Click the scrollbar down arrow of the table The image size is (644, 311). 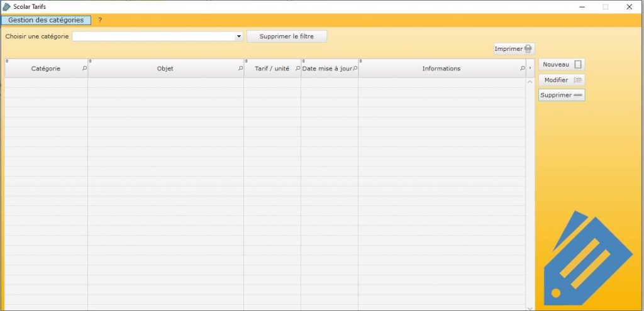[x=530, y=308]
